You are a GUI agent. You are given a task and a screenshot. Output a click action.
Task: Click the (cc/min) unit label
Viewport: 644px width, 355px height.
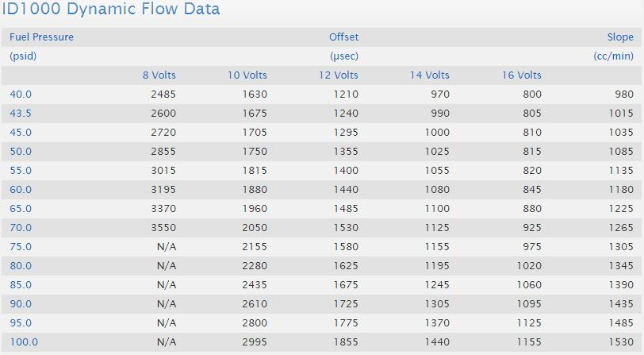pos(613,56)
